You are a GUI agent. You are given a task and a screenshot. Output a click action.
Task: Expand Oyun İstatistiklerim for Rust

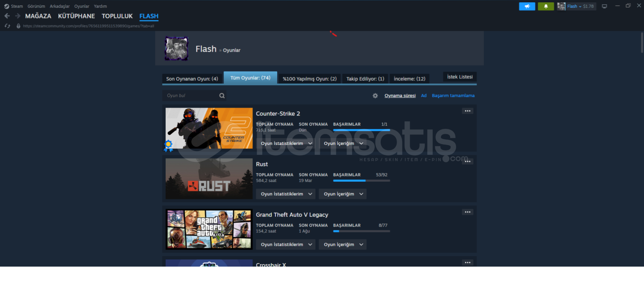click(285, 194)
